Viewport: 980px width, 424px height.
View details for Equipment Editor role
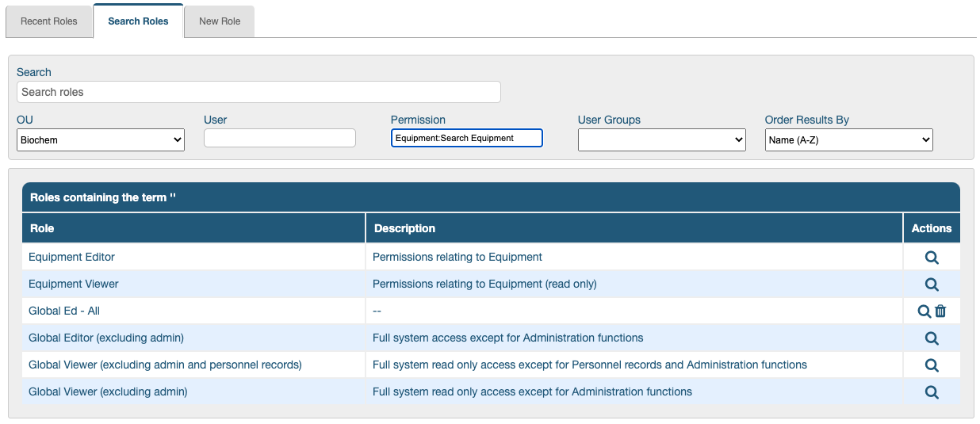(932, 258)
